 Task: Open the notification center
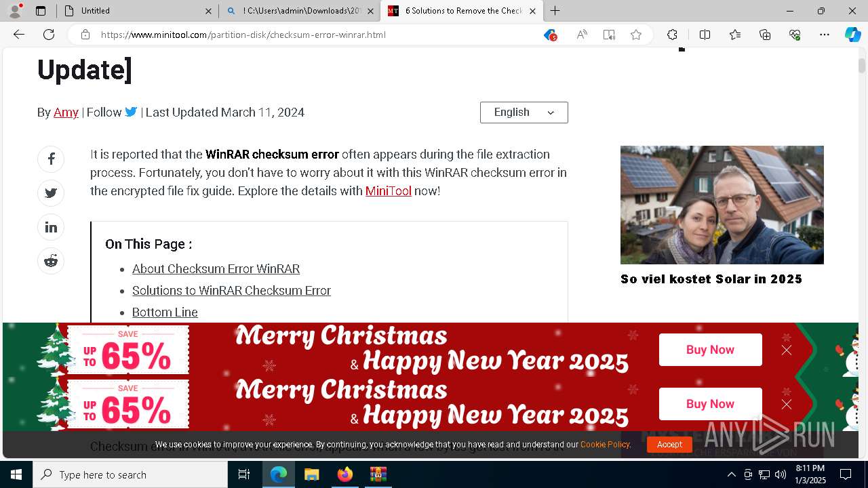pos(846,474)
